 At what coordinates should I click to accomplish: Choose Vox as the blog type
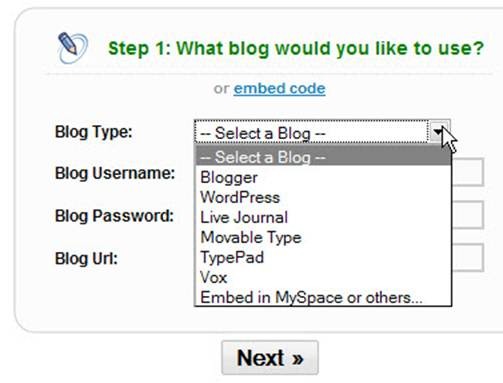pyautogui.click(x=323, y=277)
